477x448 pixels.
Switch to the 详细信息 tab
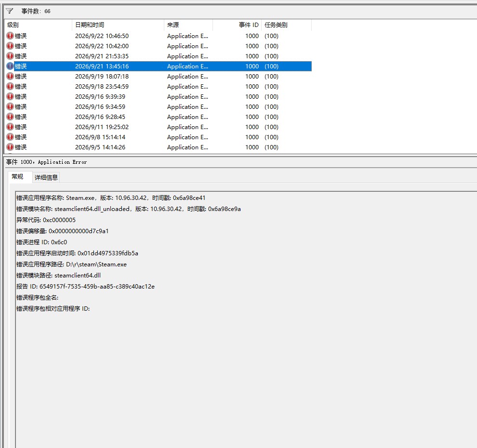46,177
